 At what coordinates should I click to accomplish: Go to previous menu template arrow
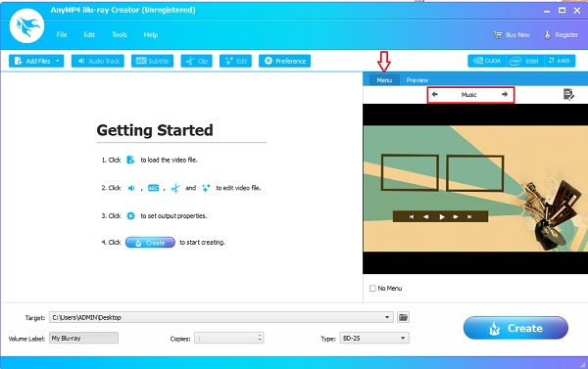434,94
